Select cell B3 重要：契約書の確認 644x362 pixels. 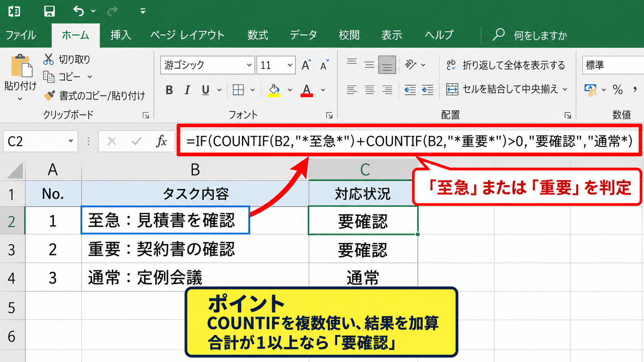[x=195, y=249]
